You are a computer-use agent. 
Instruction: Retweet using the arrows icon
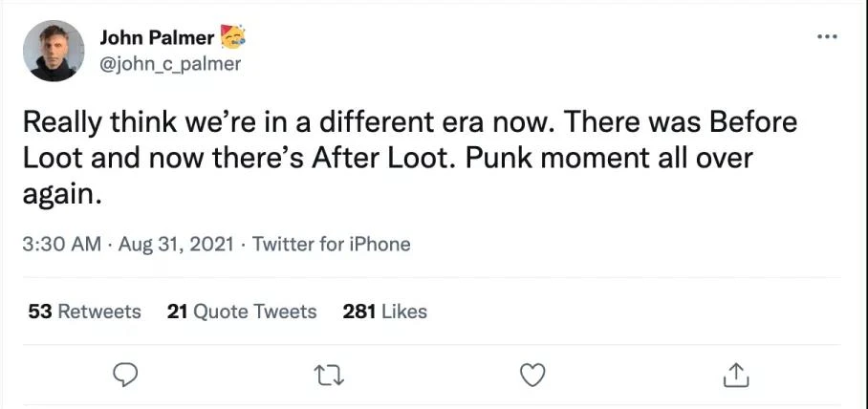pyautogui.click(x=330, y=376)
